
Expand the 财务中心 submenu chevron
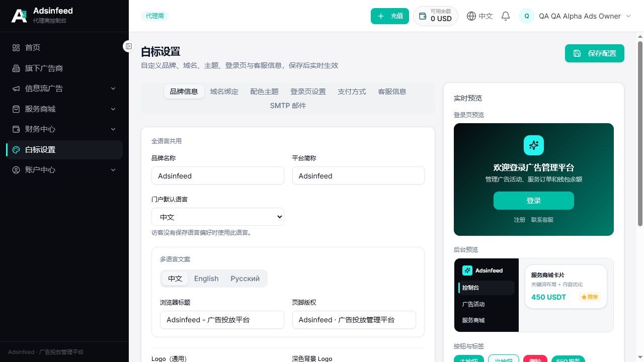pos(113,129)
